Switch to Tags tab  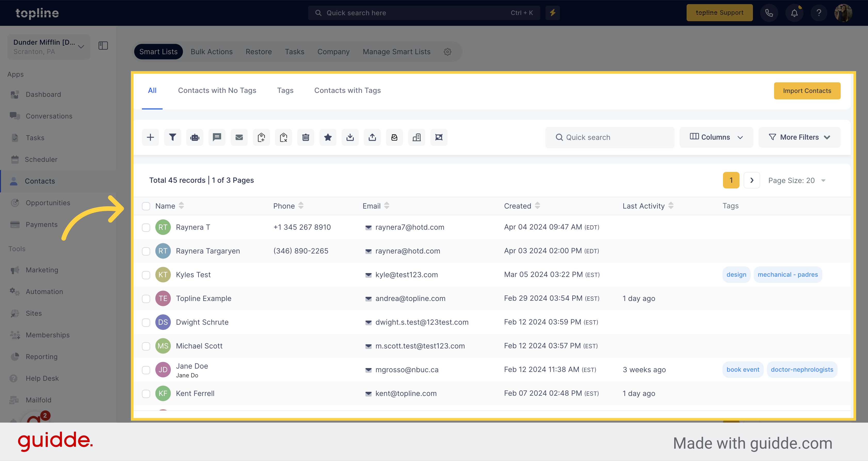click(285, 90)
